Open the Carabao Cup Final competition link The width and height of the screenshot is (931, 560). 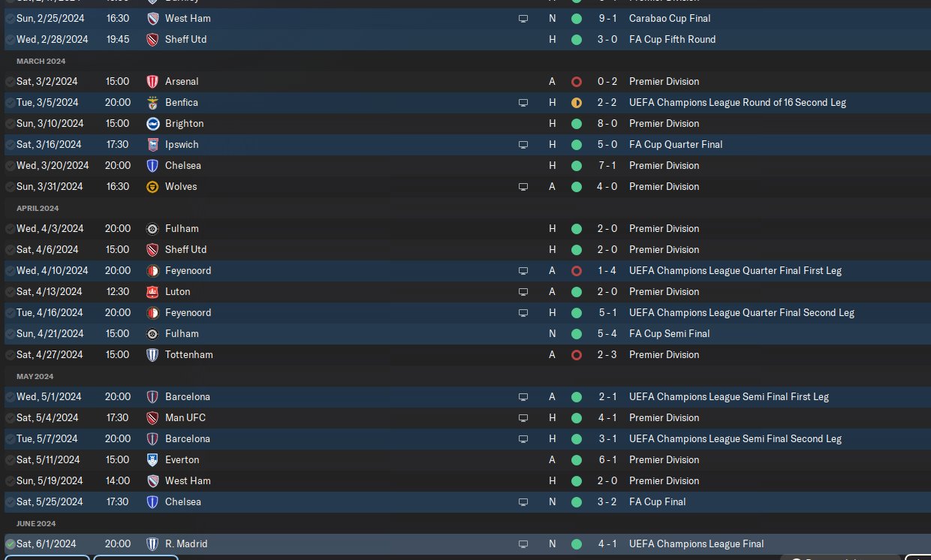pyautogui.click(x=670, y=18)
